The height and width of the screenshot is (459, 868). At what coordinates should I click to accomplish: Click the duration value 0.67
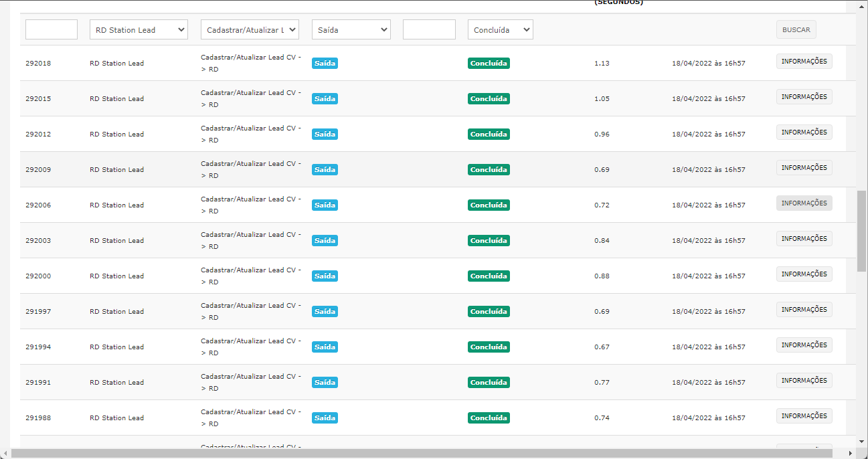[x=602, y=347]
